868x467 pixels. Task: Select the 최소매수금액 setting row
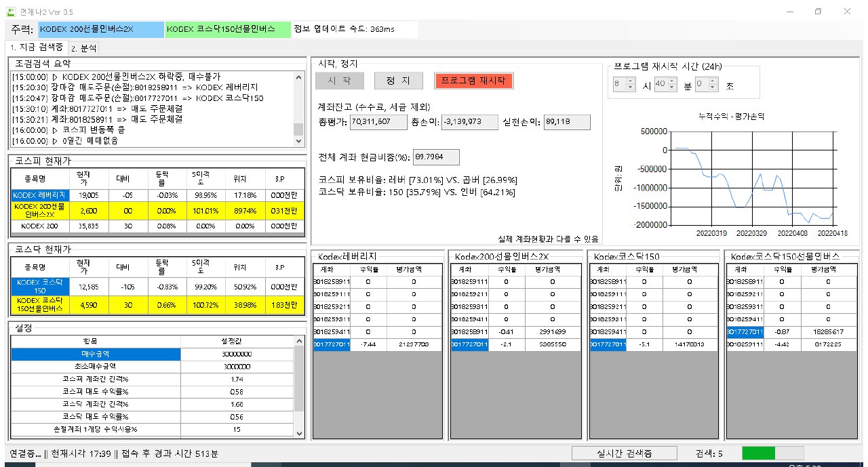[96, 367]
